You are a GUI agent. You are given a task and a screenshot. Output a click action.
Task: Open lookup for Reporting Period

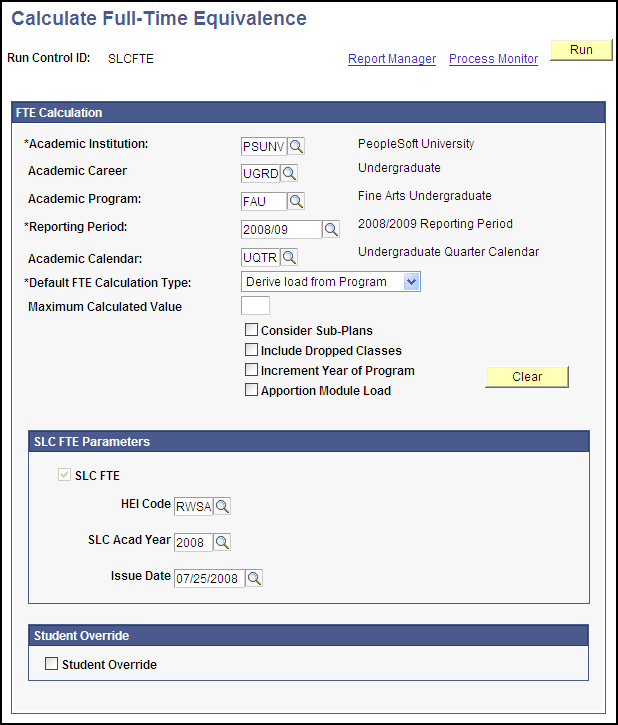click(x=331, y=229)
